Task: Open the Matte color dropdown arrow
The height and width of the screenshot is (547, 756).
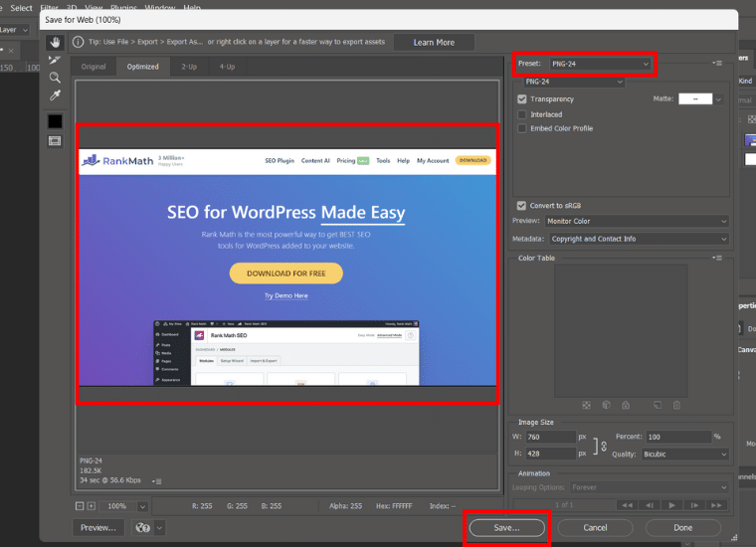Action: click(x=718, y=99)
